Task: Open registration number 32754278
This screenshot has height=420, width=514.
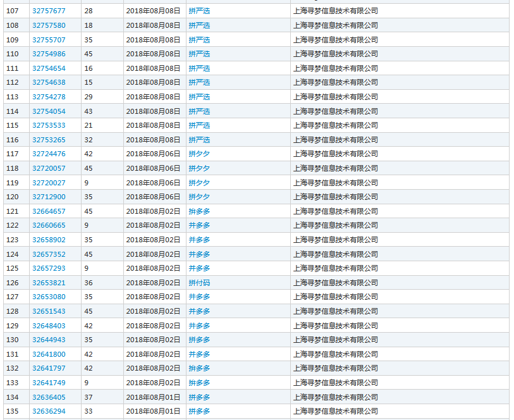Action: [49, 97]
